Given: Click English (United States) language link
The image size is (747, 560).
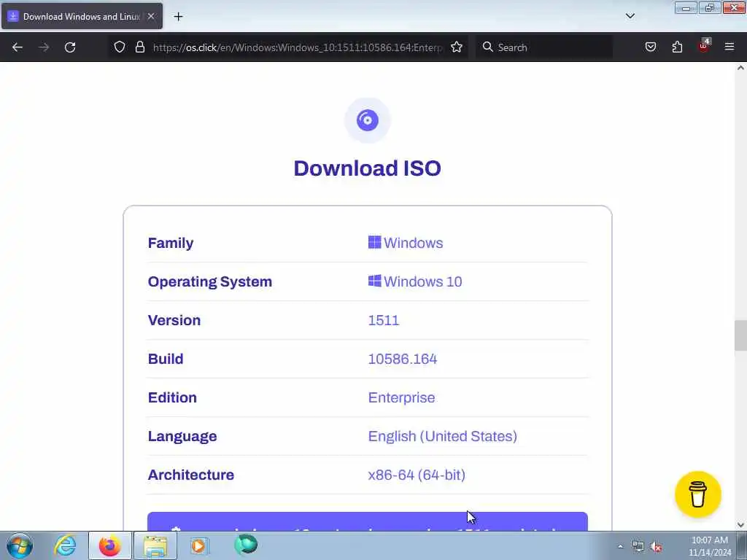Looking at the screenshot, I should [x=443, y=436].
